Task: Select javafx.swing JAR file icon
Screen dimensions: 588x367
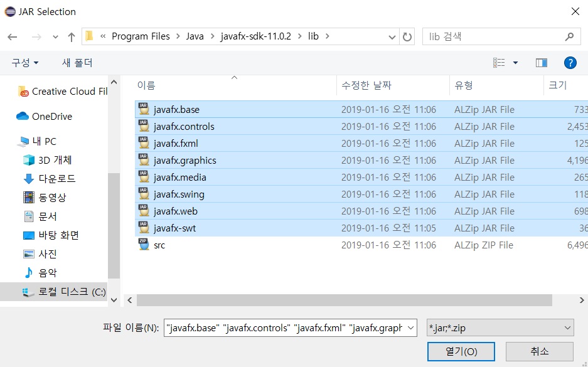Action: pos(144,194)
